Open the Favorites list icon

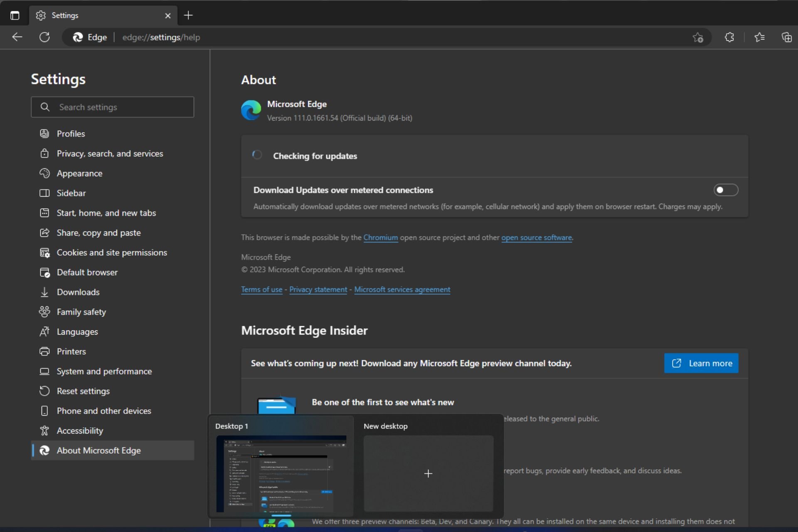(x=759, y=37)
